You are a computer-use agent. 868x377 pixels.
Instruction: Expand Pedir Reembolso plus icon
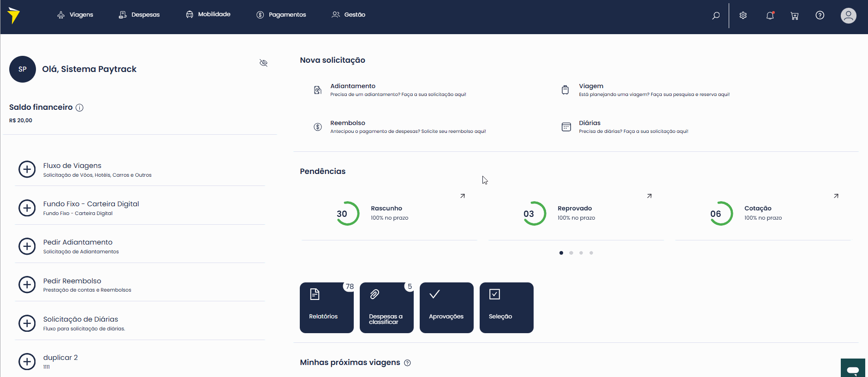[x=27, y=285]
